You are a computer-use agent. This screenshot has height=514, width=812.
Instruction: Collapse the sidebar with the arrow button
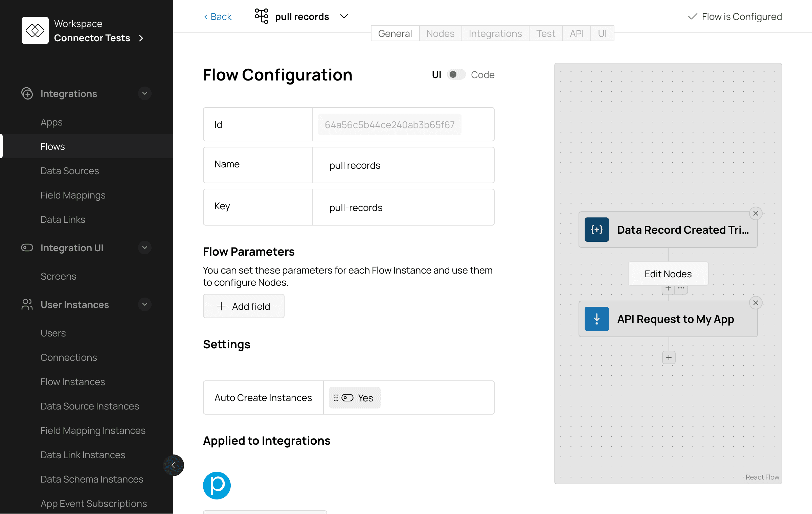pos(173,465)
